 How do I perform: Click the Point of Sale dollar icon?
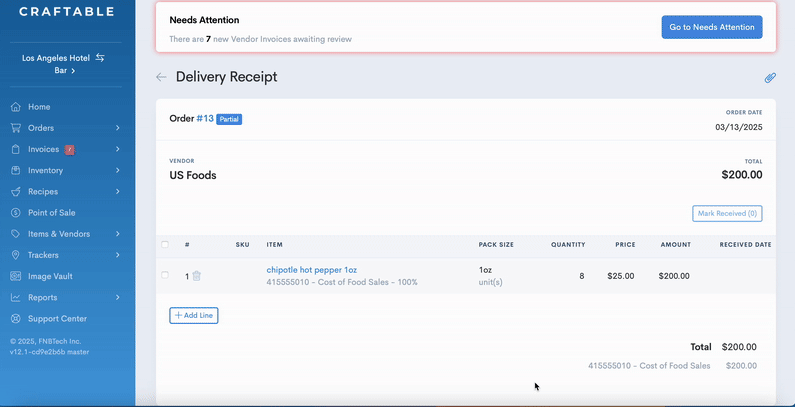point(16,213)
